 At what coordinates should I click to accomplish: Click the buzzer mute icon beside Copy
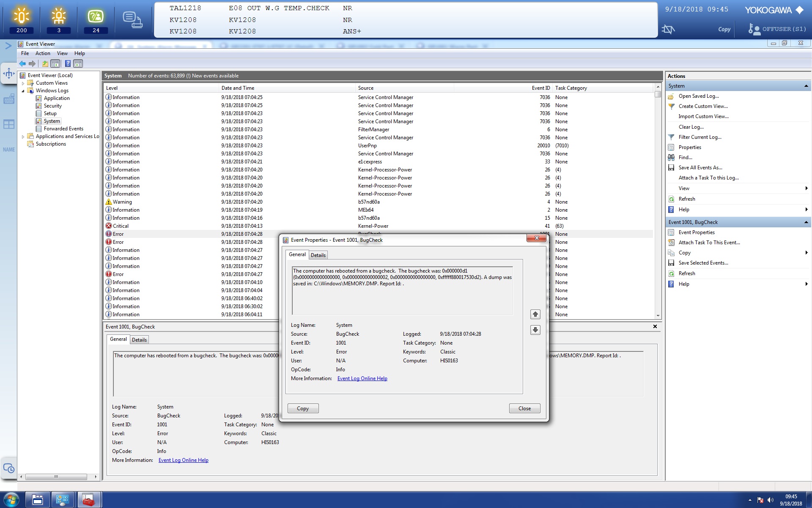668,29
